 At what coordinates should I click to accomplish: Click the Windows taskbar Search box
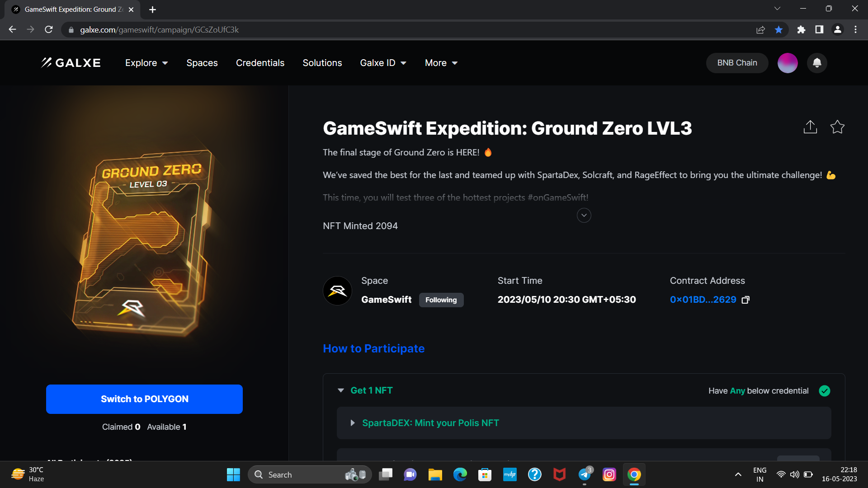310,474
